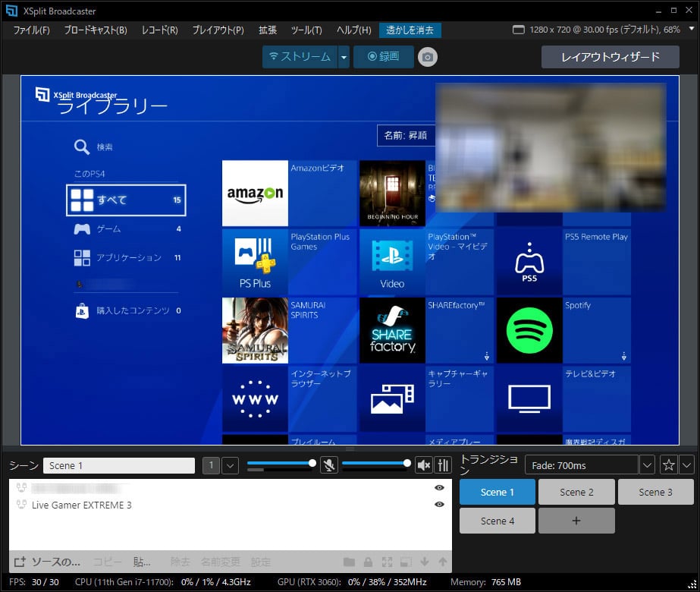Toggle visibility of the blurred first source
The image size is (700, 592).
(439, 487)
